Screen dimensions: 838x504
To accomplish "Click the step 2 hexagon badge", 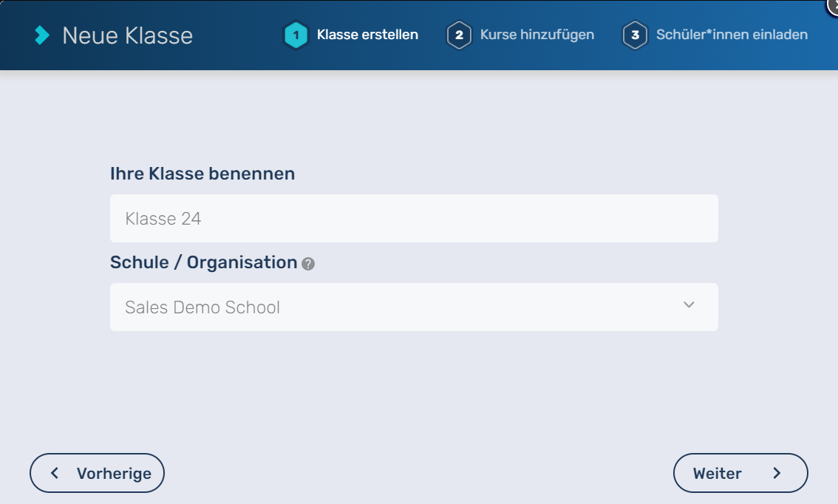I will (459, 35).
